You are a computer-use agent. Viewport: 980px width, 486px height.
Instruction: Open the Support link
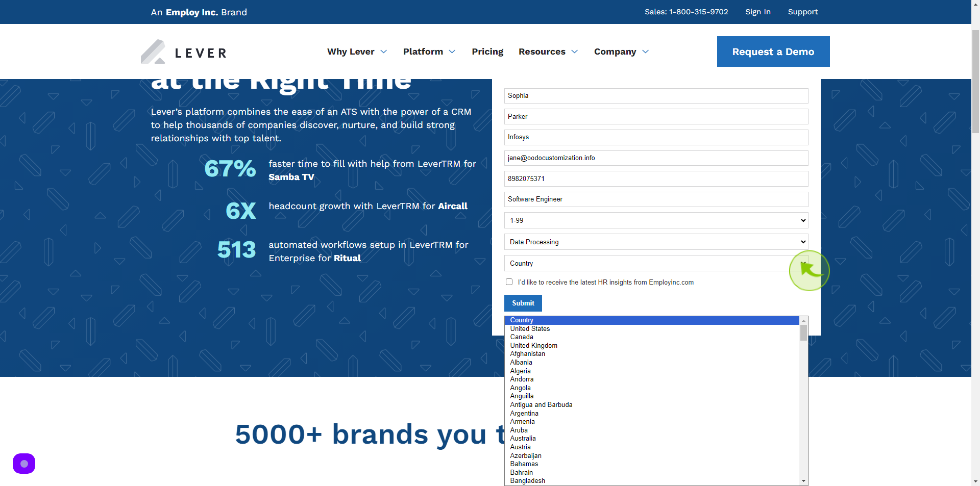pos(803,12)
